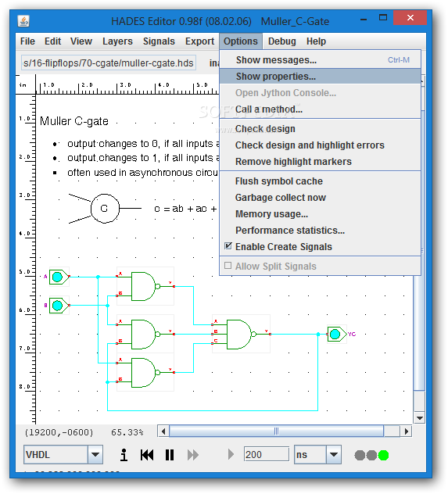Open the Layers menu
This screenshot has height=494, width=448.
[117, 41]
